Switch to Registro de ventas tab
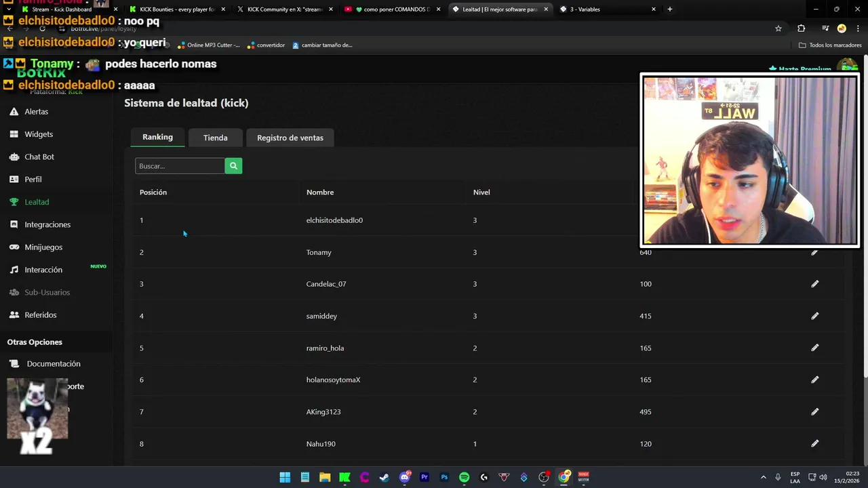 pos(290,138)
